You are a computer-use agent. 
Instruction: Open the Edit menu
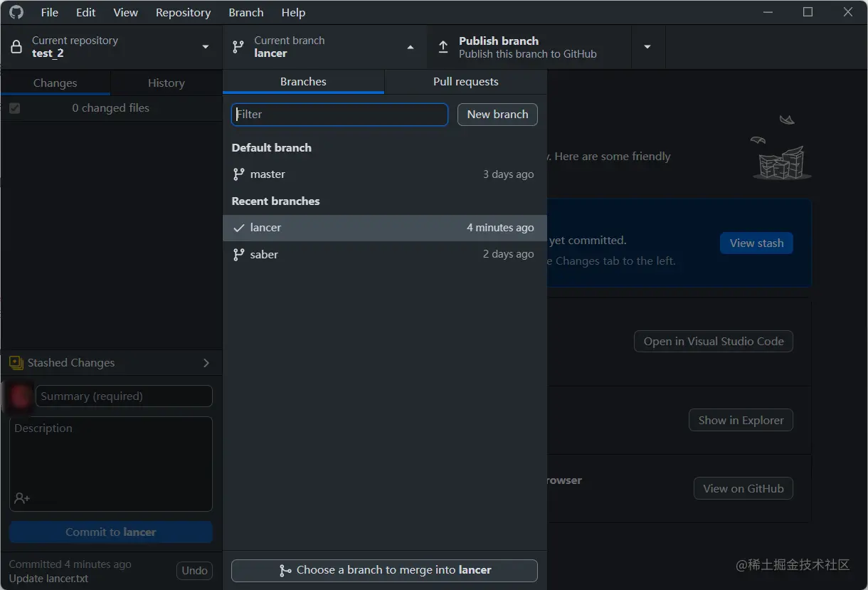[86, 12]
